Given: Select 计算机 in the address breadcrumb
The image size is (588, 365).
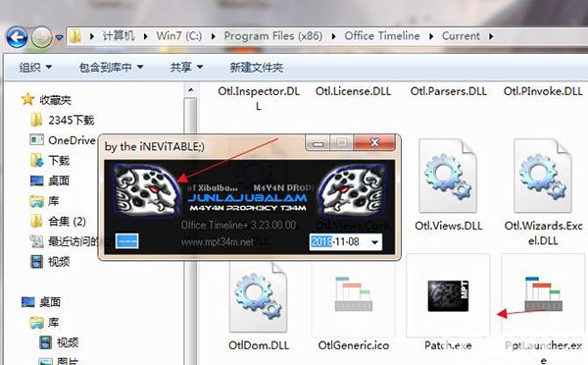Looking at the screenshot, I should click(x=119, y=36).
